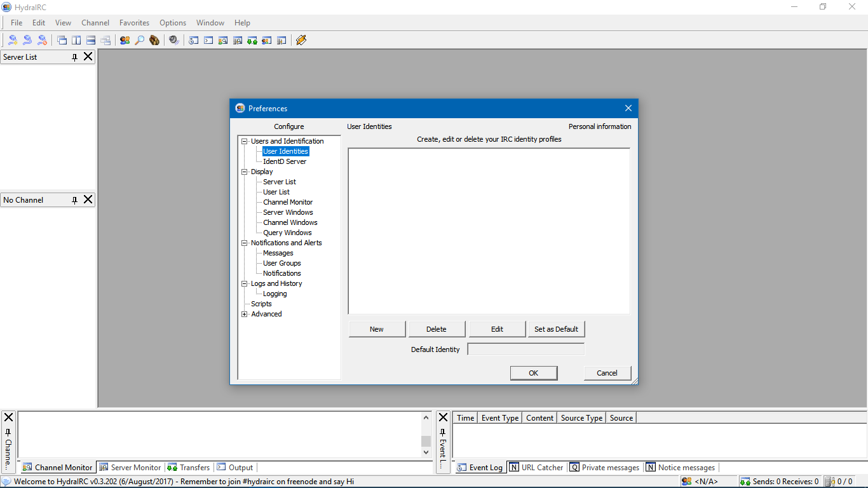The width and height of the screenshot is (868, 488).
Task: Collapse the Users and Identification tree node
Action: tap(245, 141)
